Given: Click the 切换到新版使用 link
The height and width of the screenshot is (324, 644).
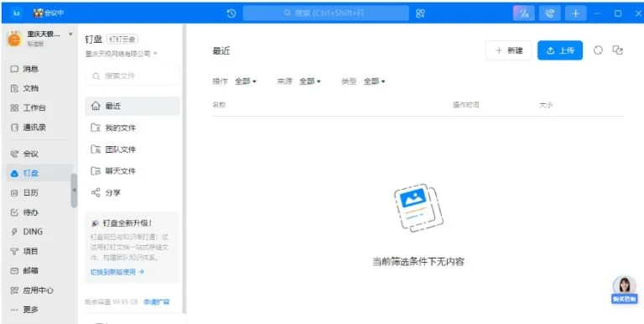Looking at the screenshot, I should [x=117, y=272].
